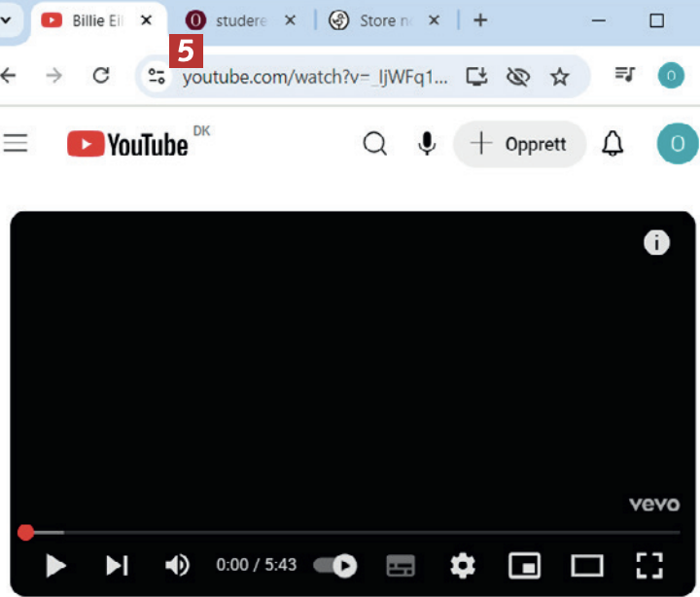Image resolution: width=700 pixels, height=597 pixels.
Task: Start voice search with microphone
Action: (x=427, y=143)
